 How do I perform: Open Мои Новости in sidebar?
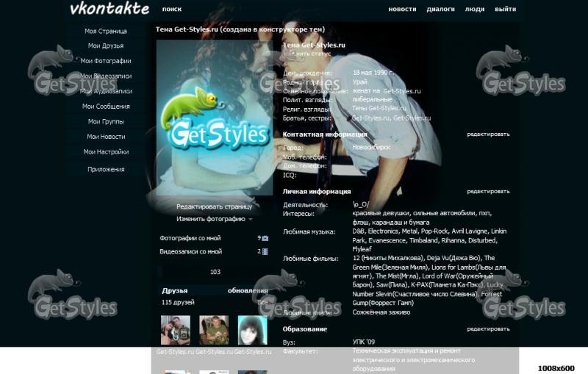[106, 137]
